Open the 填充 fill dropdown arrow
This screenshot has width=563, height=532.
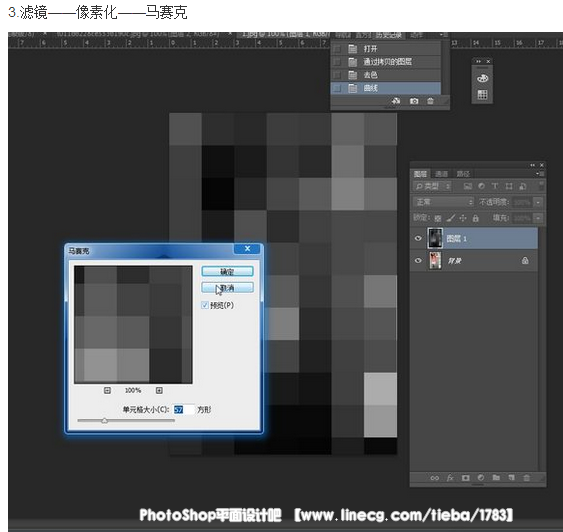(x=538, y=218)
